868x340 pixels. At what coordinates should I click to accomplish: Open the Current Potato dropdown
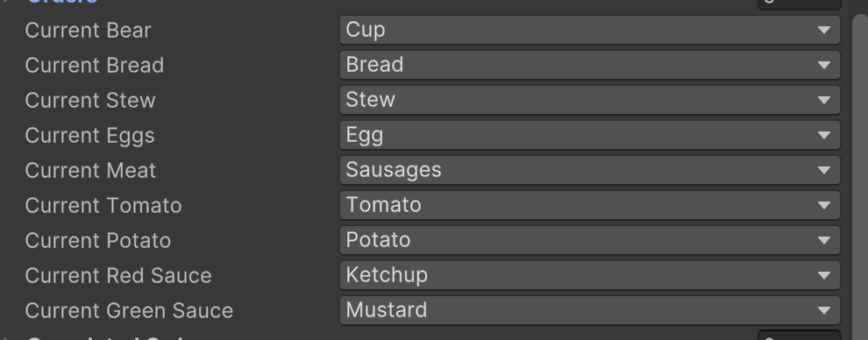pos(590,240)
